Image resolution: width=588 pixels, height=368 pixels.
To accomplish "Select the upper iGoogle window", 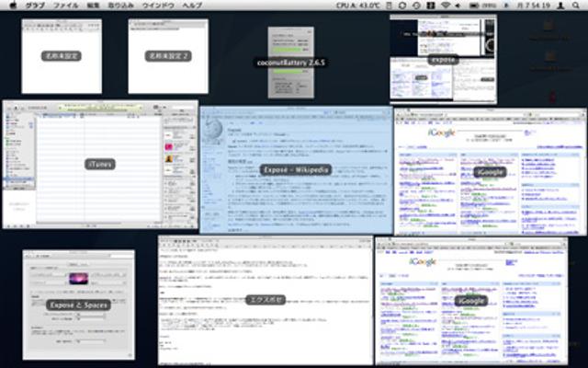I will click(490, 172).
